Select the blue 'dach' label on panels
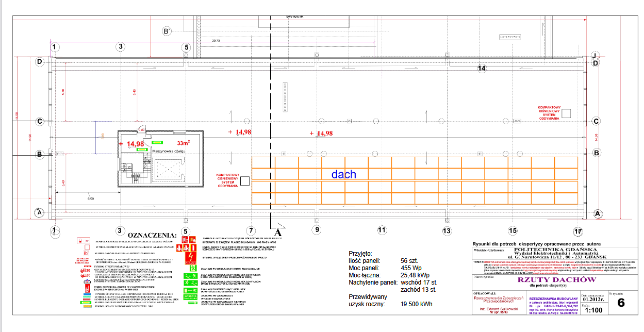Image resolution: width=644 pixels, height=332 pixels. tap(343, 174)
